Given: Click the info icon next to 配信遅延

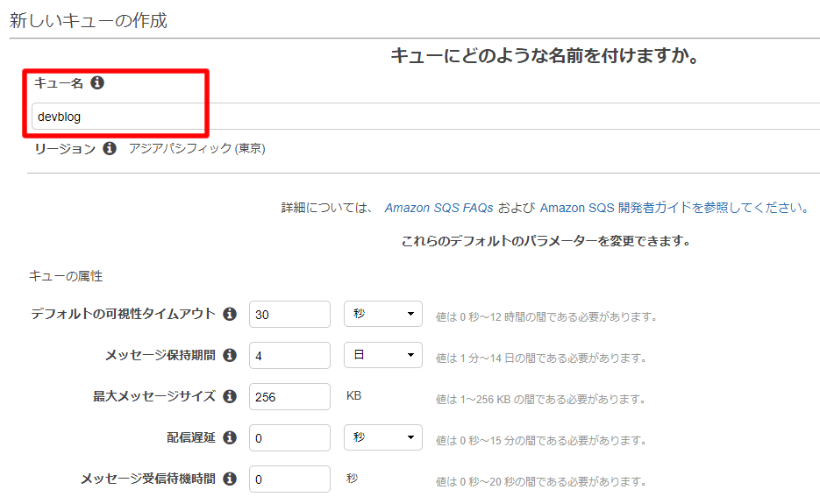Looking at the screenshot, I should coord(230,437).
